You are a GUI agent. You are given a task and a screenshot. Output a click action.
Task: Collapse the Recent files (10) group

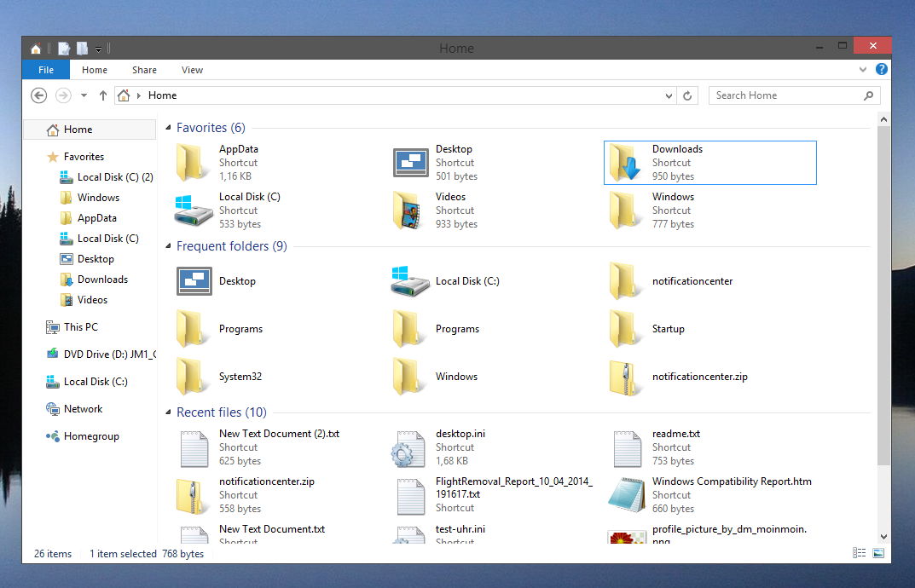169,413
